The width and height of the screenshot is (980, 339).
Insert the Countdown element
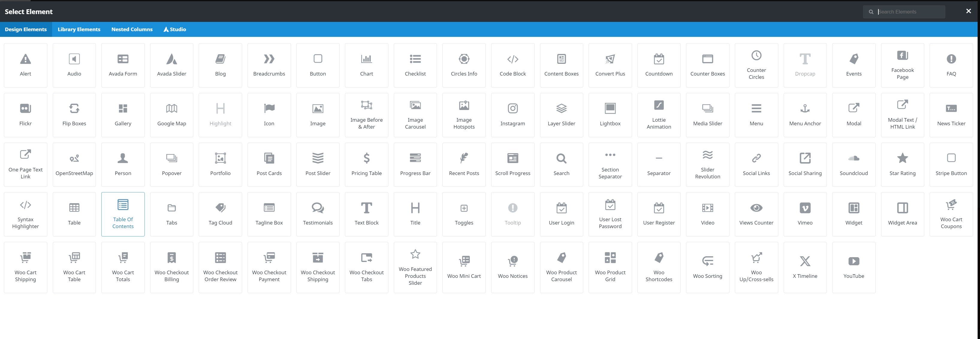pos(658,65)
